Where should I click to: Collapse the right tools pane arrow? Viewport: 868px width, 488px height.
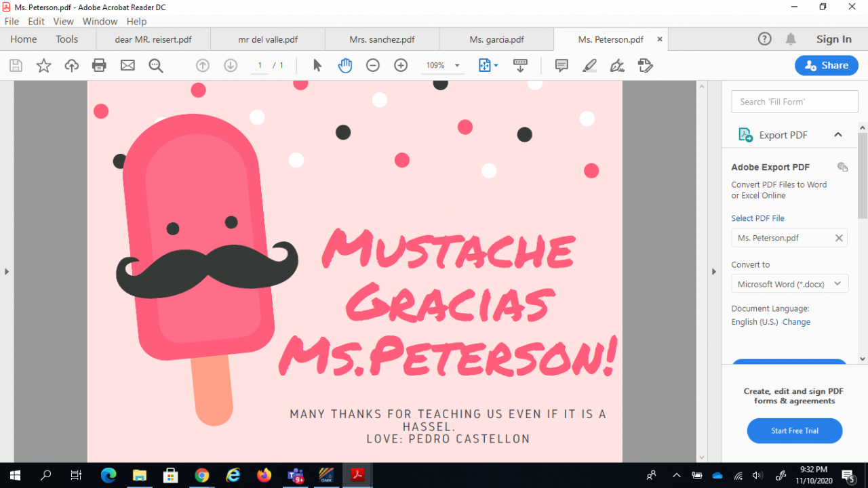click(713, 272)
